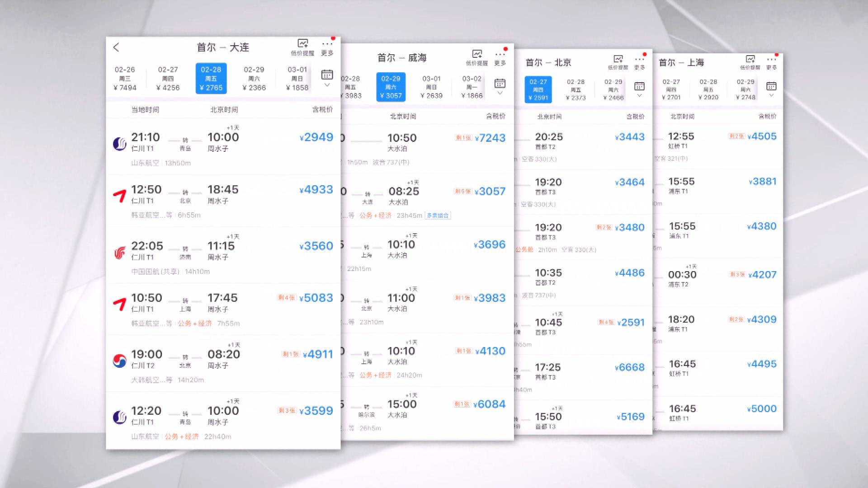Tap the back arrow in Seoul–Dalian panel
The height and width of the screenshot is (488, 868).
[x=116, y=47]
